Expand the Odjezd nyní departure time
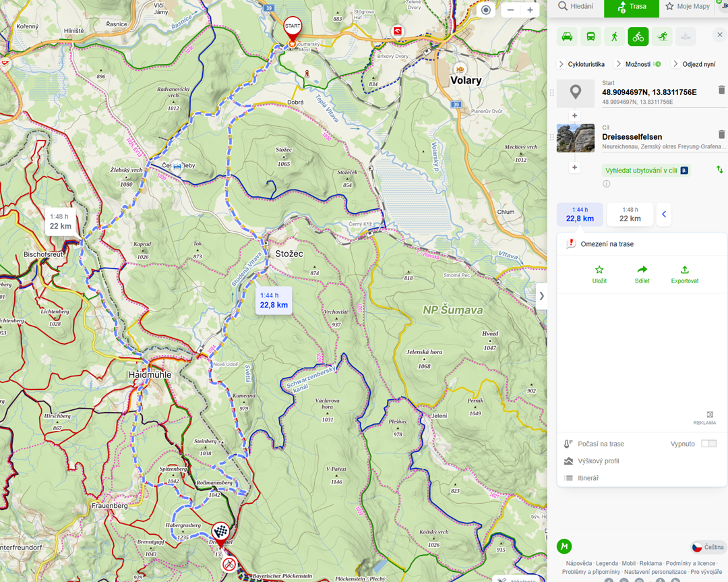The width and height of the screenshot is (728, 582). (694, 64)
